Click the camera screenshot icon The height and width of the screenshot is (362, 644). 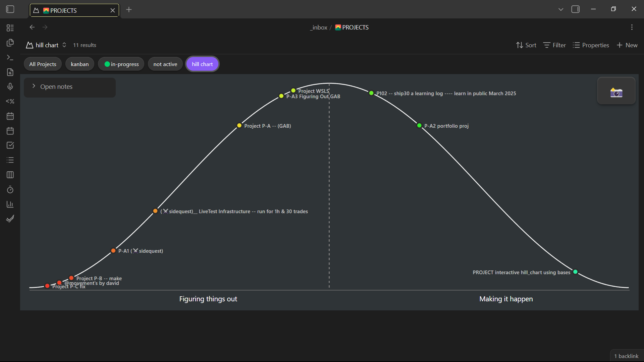(x=616, y=92)
